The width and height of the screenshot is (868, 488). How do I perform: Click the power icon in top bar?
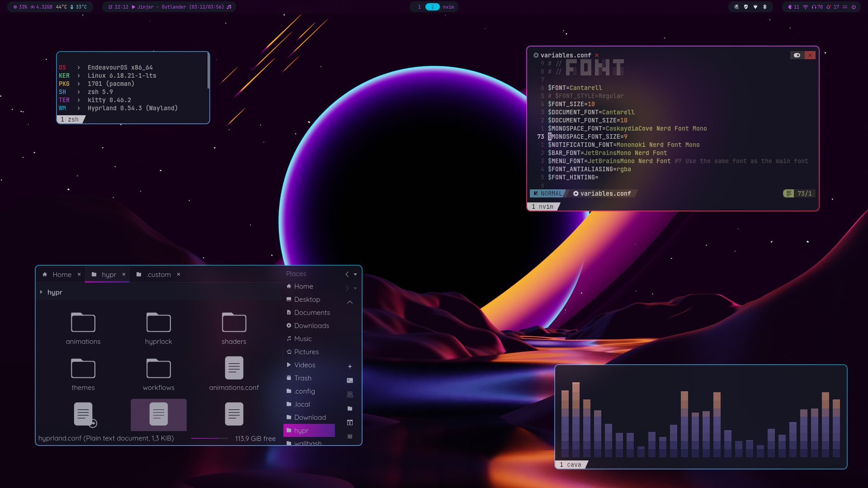[854, 7]
